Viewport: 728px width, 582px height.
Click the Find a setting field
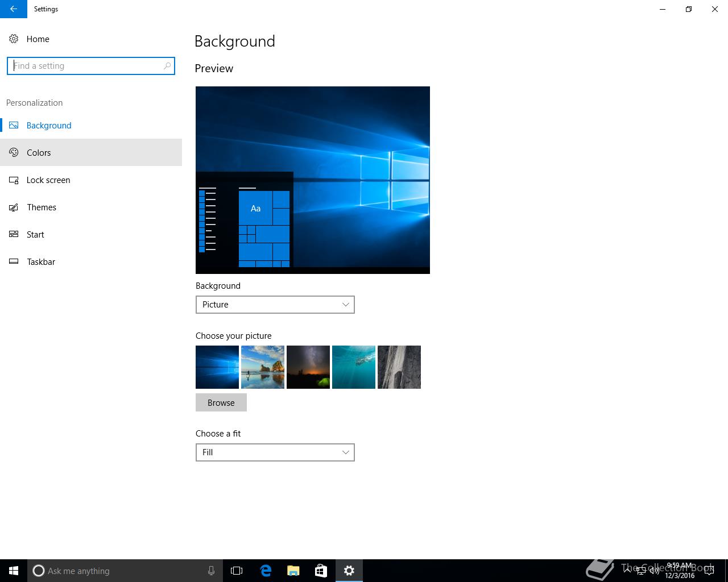click(85, 66)
